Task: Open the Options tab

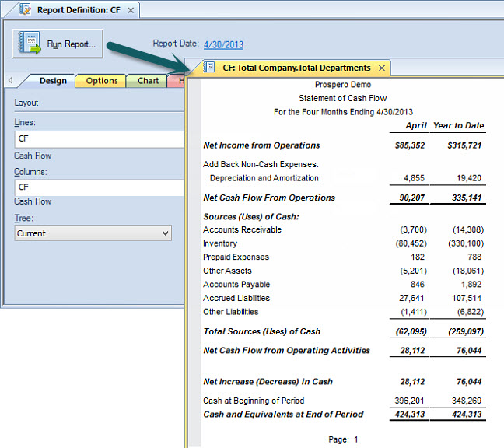Action: click(102, 81)
